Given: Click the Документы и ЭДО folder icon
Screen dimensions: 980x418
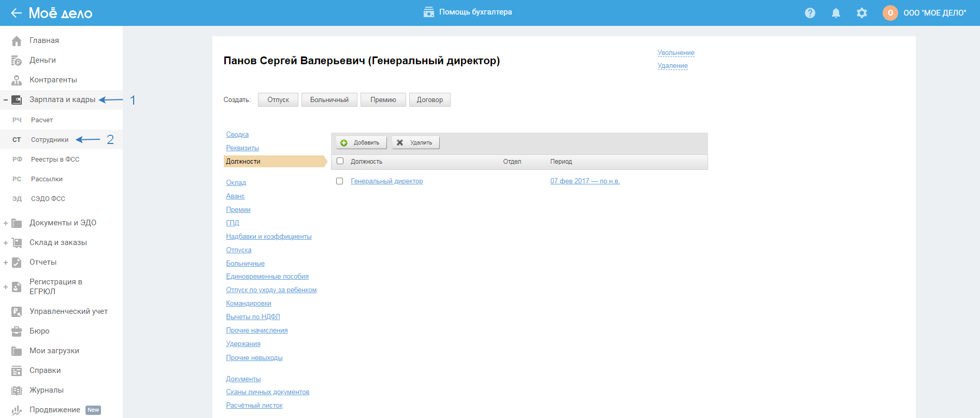Looking at the screenshot, I should tap(17, 223).
